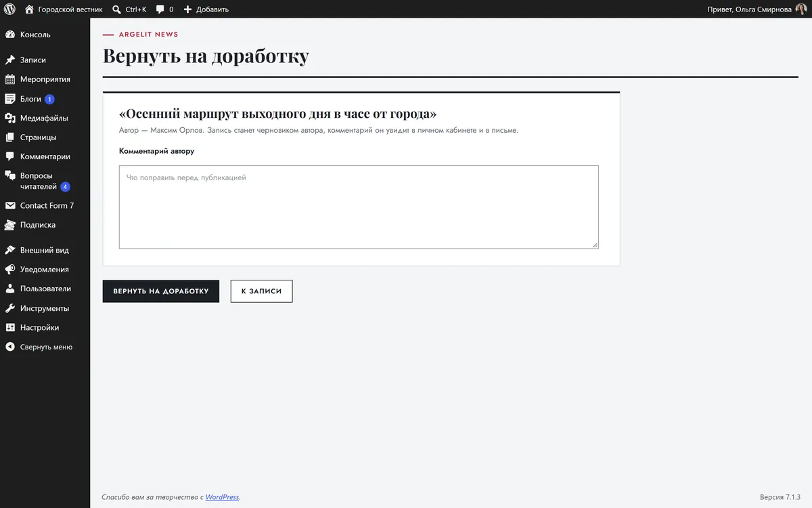The height and width of the screenshot is (508, 812).
Task: Click the Записи pushpin icon
Action: click(x=10, y=60)
